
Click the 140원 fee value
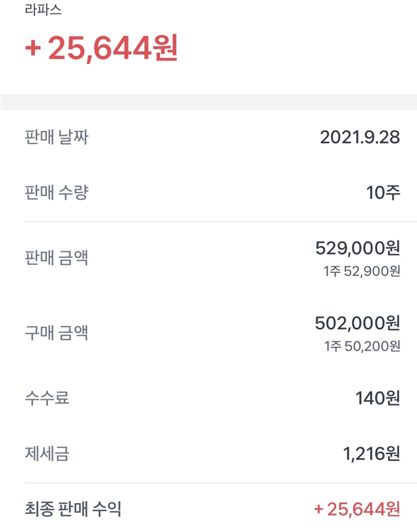[x=378, y=398]
